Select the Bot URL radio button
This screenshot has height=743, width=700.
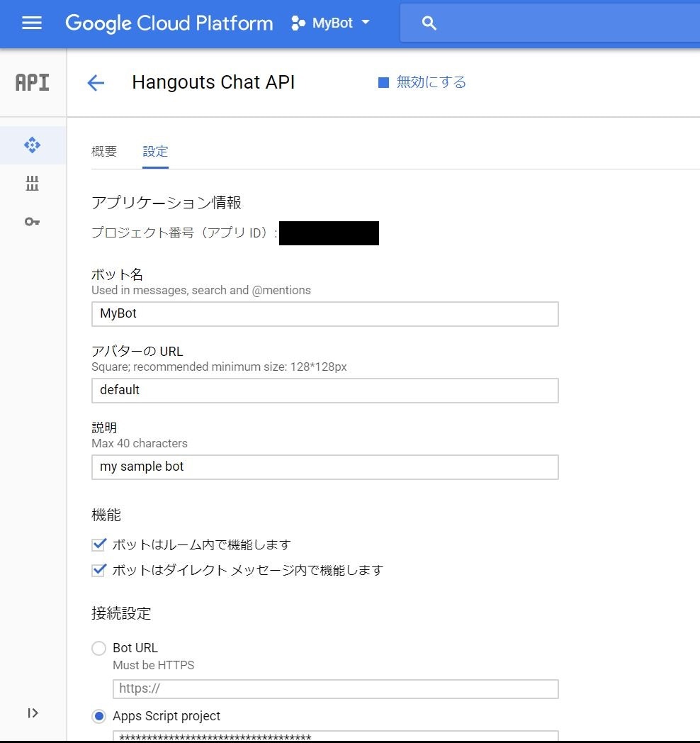(x=98, y=648)
